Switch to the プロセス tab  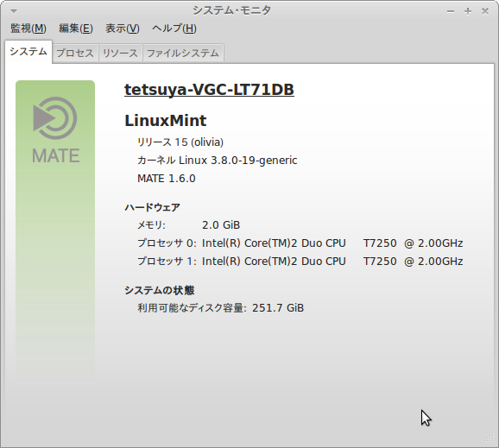(x=75, y=53)
